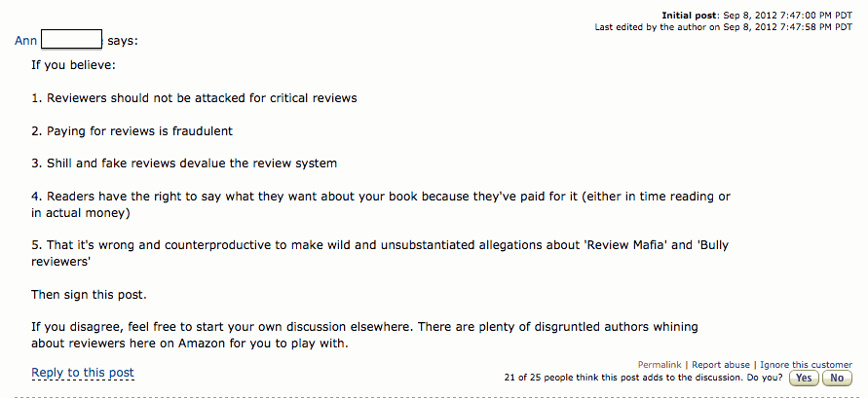Open the Reply to this post link

(x=83, y=373)
